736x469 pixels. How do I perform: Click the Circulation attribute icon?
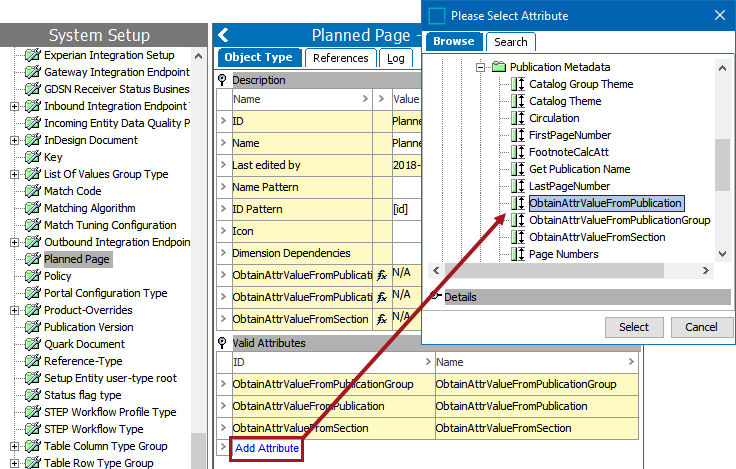pos(518,118)
